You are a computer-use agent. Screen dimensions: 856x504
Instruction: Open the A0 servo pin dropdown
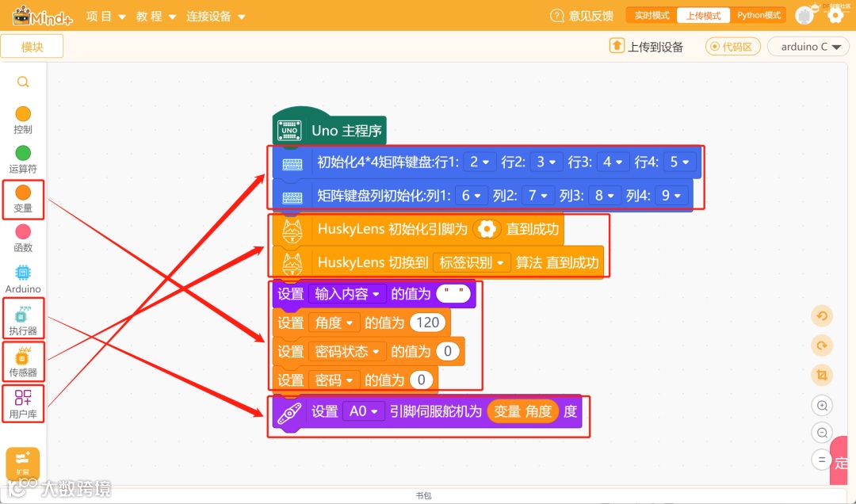click(363, 411)
